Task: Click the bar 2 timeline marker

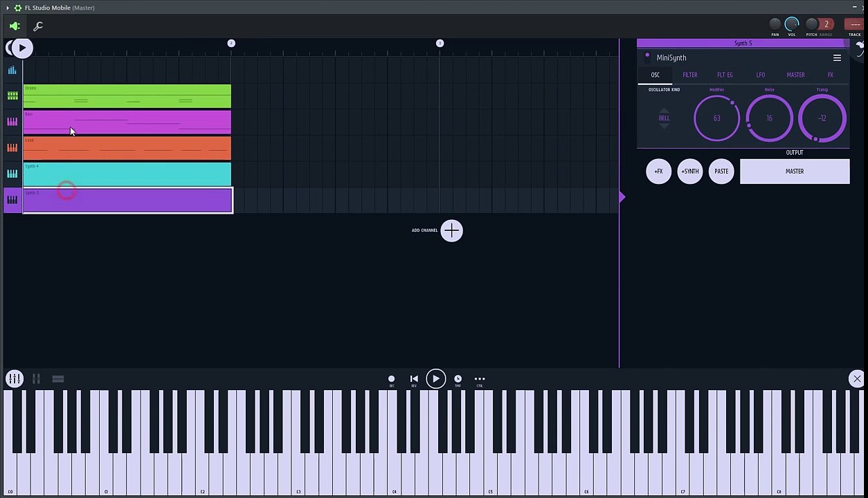Action: point(231,44)
